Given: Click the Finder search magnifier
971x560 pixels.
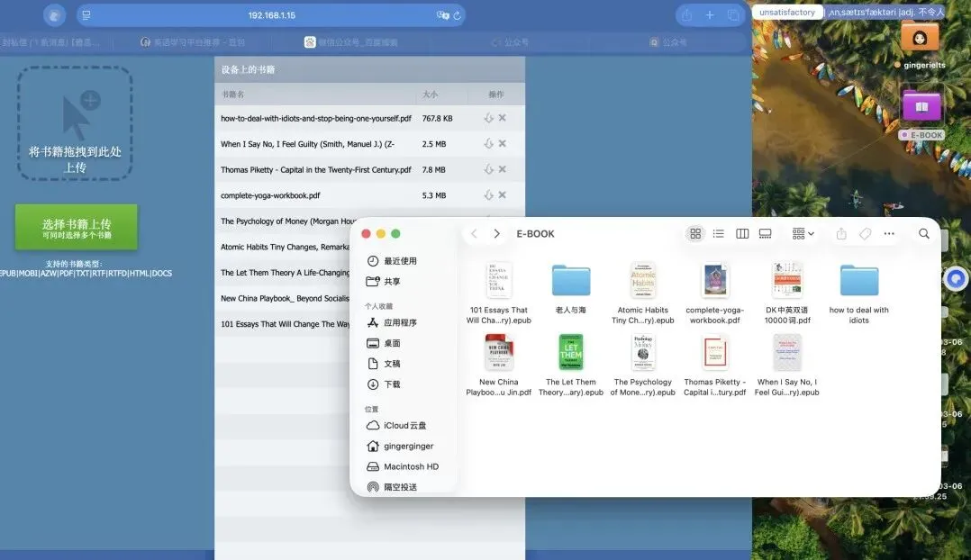Looking at the screenshot, I should click(924, 233).
